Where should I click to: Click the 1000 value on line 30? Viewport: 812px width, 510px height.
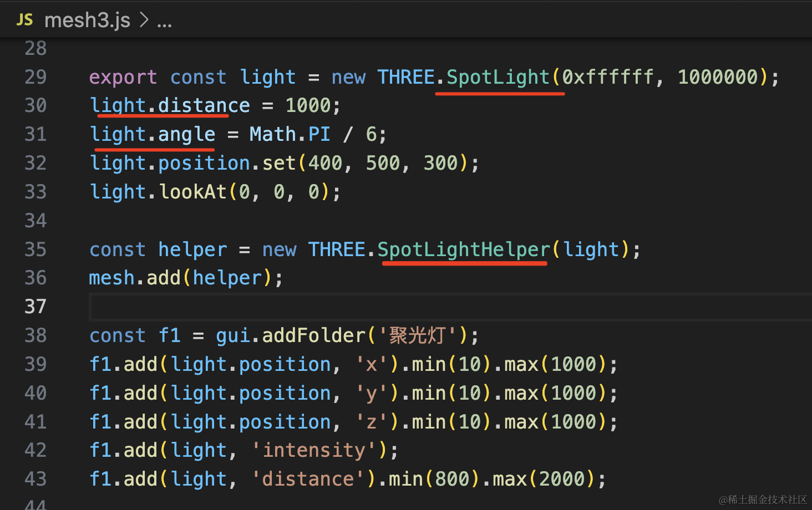tap(308, 105)
